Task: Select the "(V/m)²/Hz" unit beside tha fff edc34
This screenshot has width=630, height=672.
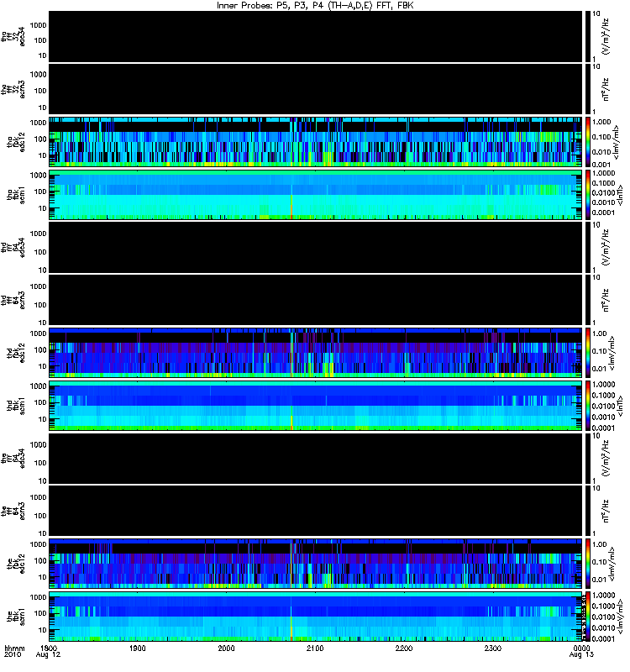Action: (x=606, y=36)
